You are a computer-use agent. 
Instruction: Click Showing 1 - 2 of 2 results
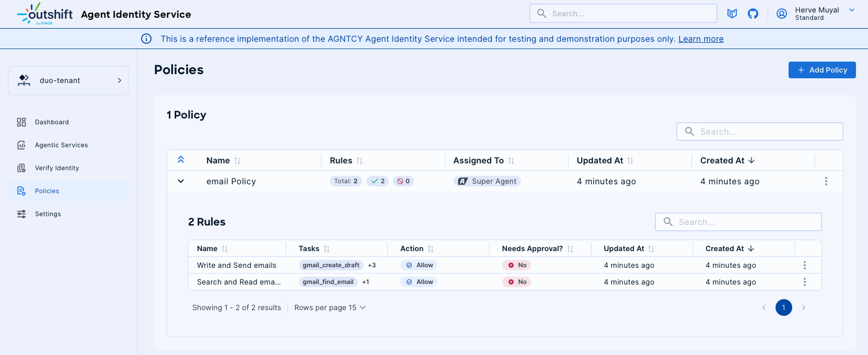click(237, 307)
